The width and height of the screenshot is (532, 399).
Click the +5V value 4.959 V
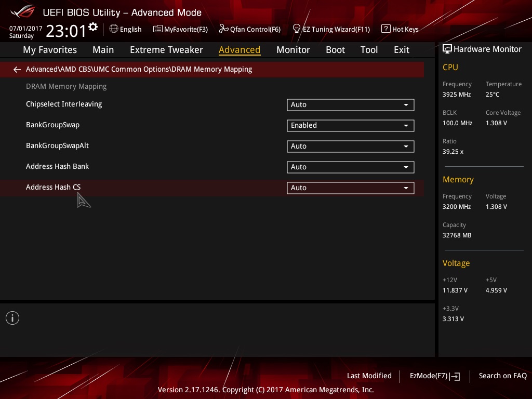[496, 290]
